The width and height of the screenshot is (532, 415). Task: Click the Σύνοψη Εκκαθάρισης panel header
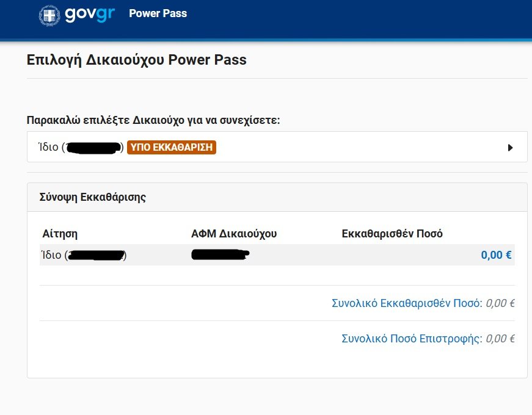pyautogui.click(x=277, y=197)
